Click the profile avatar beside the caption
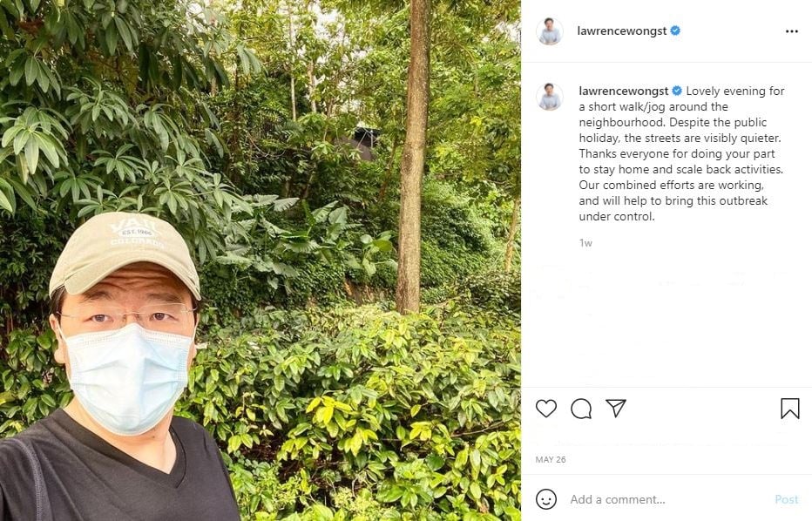812x521 pixels. [550, 97]
